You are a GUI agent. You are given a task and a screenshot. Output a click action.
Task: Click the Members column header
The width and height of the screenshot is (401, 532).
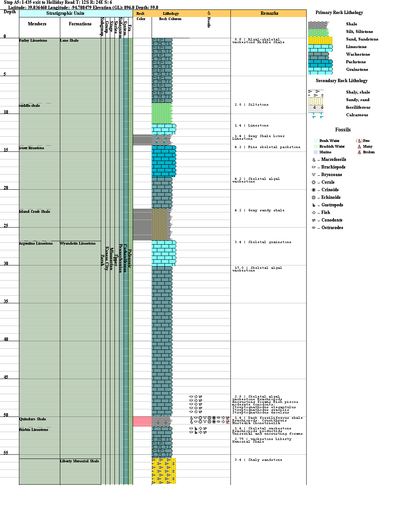37,24
